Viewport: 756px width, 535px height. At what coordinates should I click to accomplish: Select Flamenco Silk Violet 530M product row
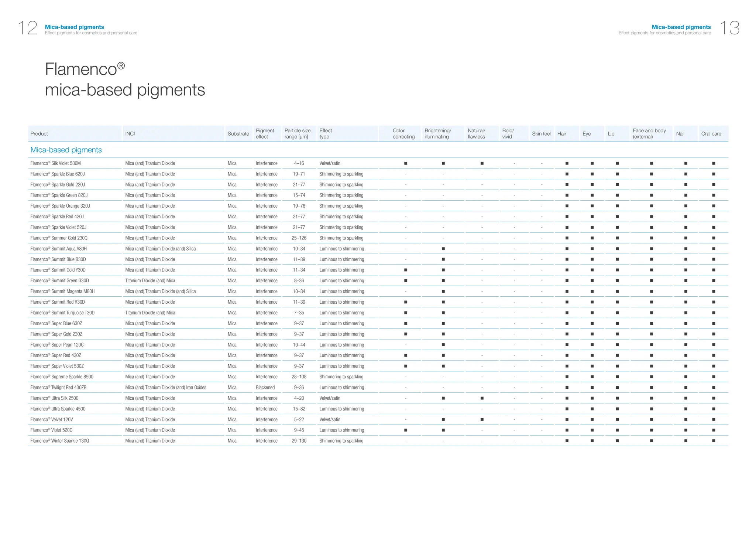click(x=56, y=163)
